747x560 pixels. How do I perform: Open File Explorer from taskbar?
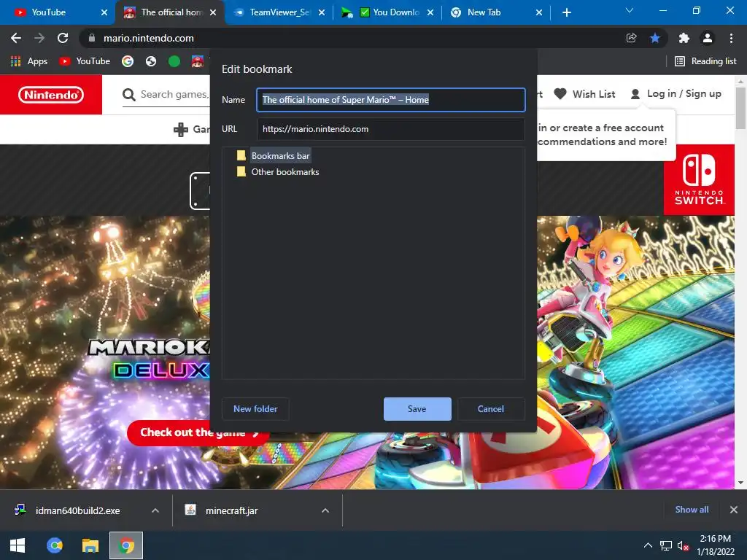(90, 545)
